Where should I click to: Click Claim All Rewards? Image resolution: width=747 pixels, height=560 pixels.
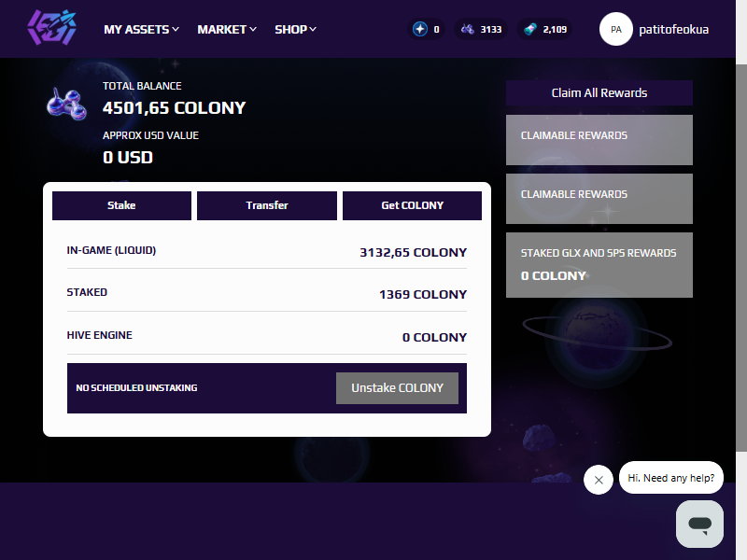[x=599, y=92]
